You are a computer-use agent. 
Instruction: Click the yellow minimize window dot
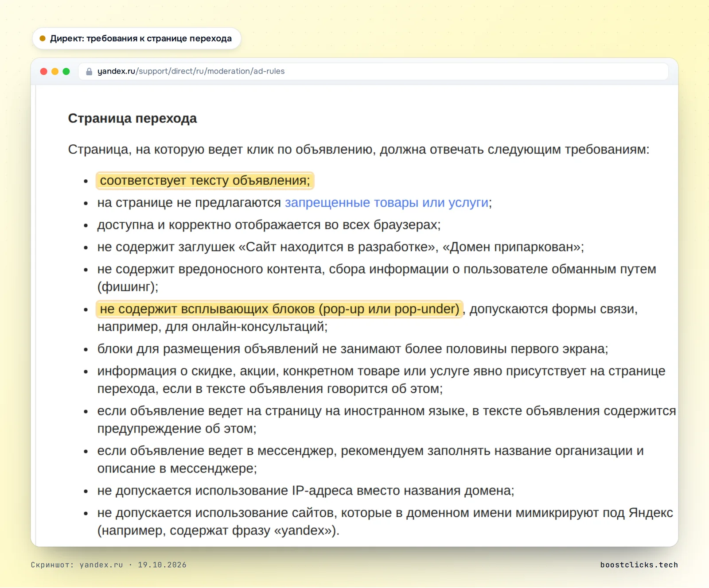[x=55, y=71]
